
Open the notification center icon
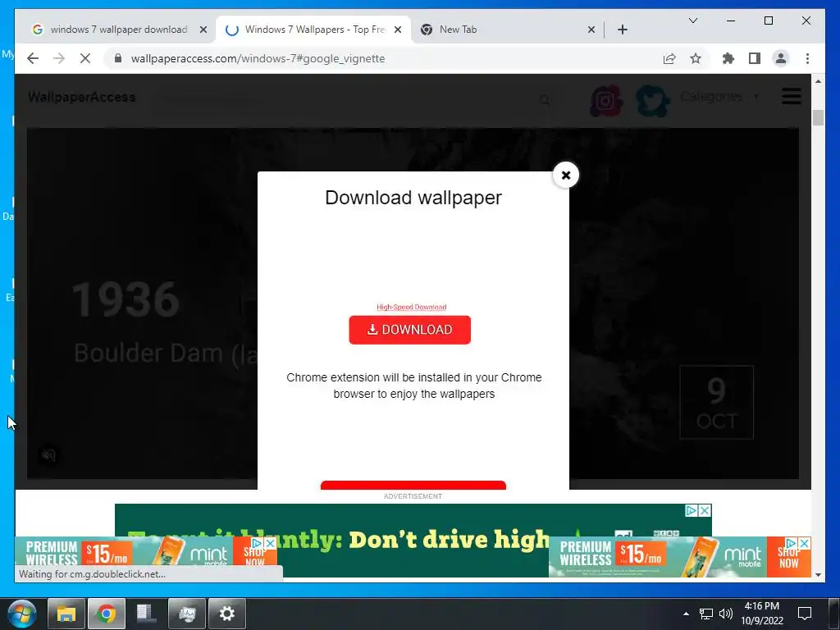click(805, 614)
